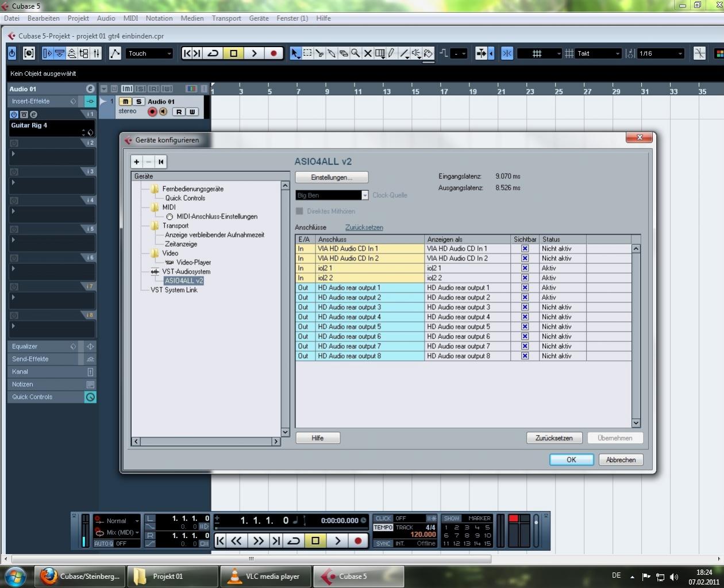This screenshot has width=724, height=588.
Task: Open the Normal record mode dropdown on transport
Action: pos(117,521)
